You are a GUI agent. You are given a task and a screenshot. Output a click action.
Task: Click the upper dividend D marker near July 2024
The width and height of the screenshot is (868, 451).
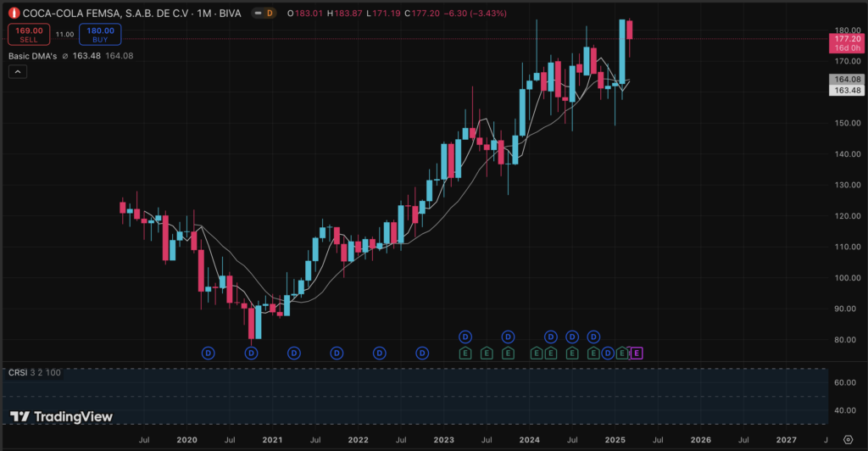click(x=572, y=337)
